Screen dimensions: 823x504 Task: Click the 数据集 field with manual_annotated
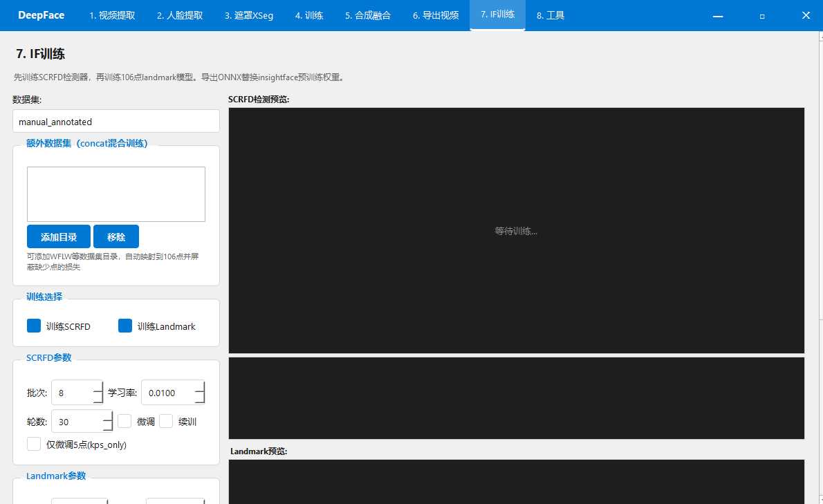point(116,121)
